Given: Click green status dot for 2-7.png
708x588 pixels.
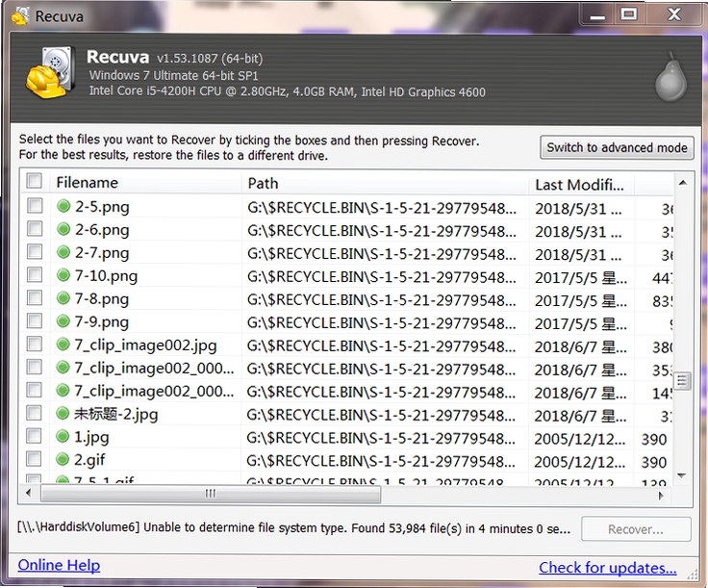Looking at the screenshot, I should click(63, 252).
